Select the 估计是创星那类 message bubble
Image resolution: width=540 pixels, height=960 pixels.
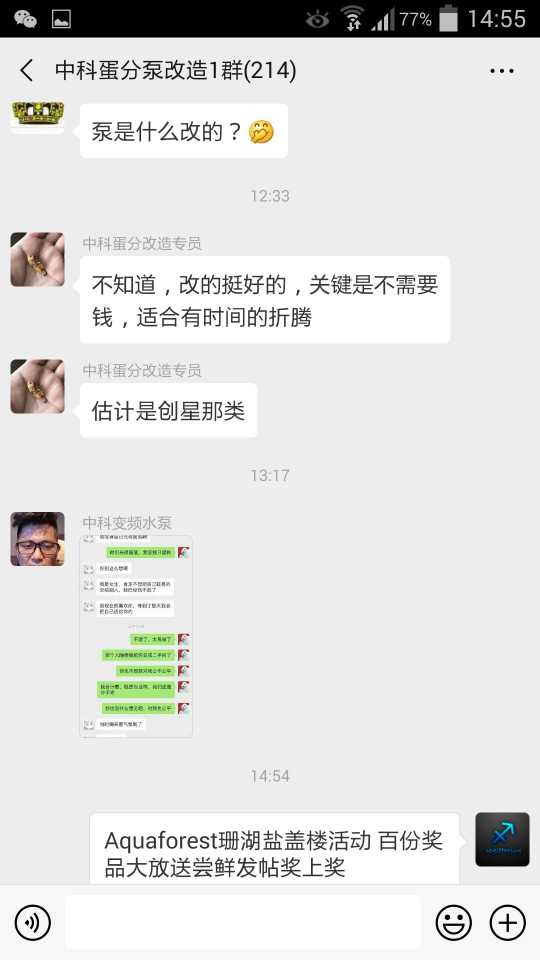168,410
